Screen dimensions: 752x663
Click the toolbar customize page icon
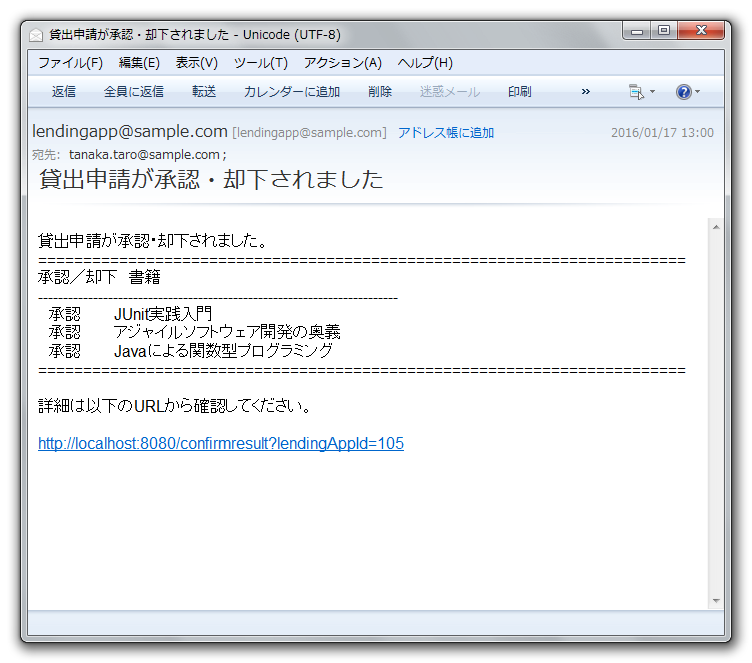[636, 92]
